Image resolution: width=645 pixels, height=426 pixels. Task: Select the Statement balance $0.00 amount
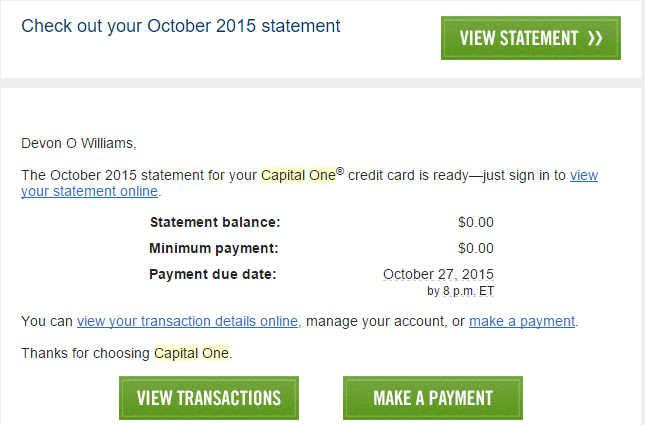coord(476,222)
